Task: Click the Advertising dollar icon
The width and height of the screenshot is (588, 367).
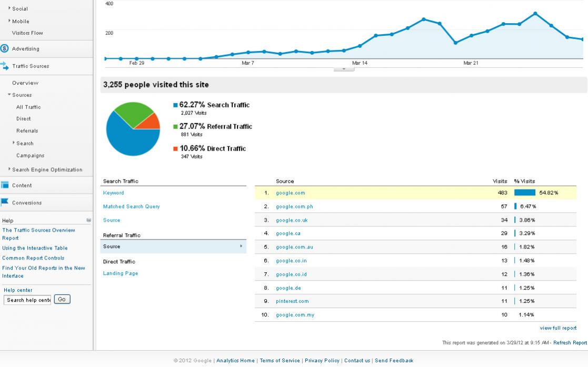Action: (5, 48)
